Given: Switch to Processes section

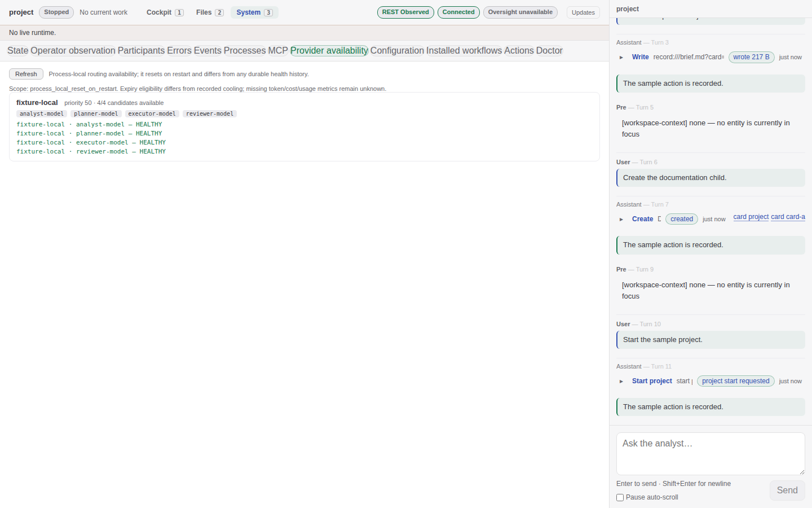Looking at the screenshot, I should [245, 51].
